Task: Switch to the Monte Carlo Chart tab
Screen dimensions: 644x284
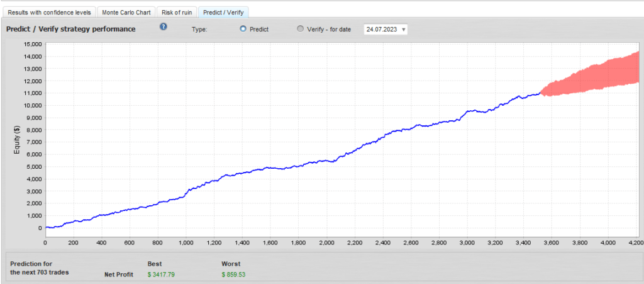Action: [x=126, y=13]
